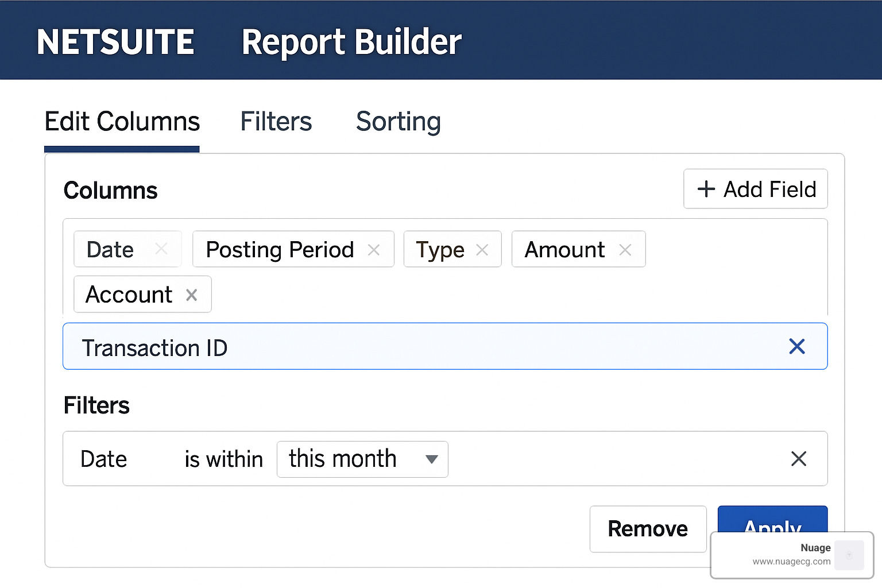Click the NETSUITE logo text
882x588 pixels.
pos(115,42)
